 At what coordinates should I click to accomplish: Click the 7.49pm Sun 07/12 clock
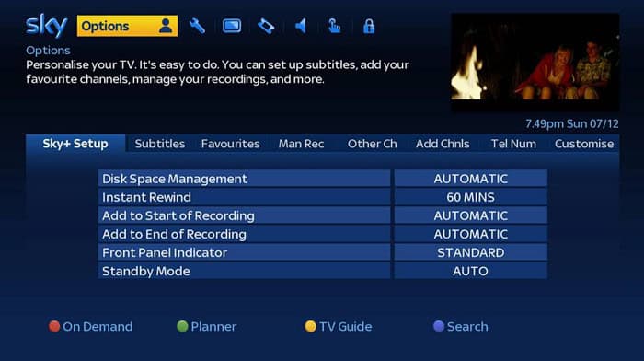click(x=571, y=123)
